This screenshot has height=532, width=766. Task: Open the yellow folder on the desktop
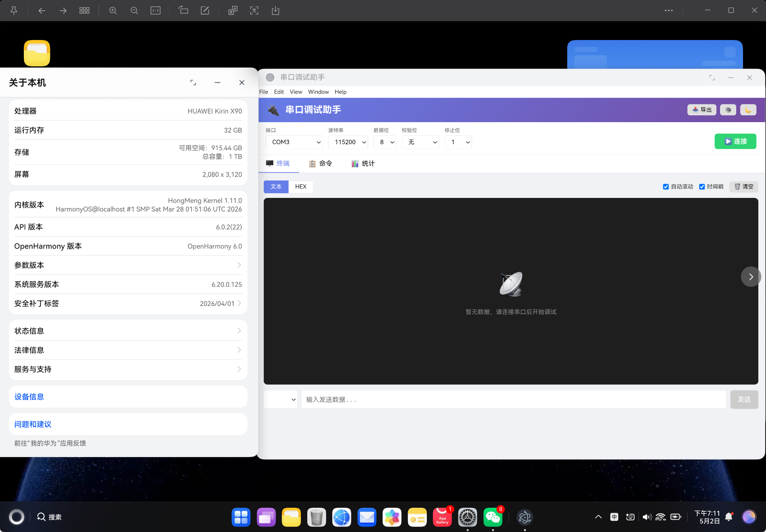(x=37, y=53)
